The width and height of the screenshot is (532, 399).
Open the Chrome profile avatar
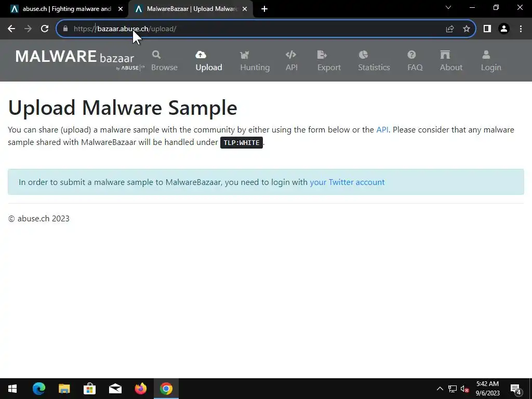[x=504, y=29]
